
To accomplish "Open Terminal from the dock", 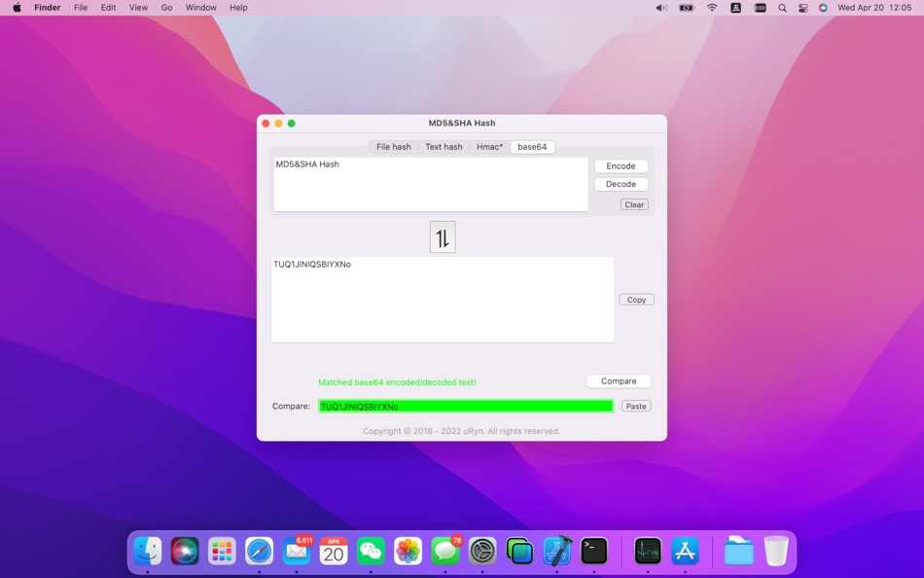I will click(x=594, y=552).
